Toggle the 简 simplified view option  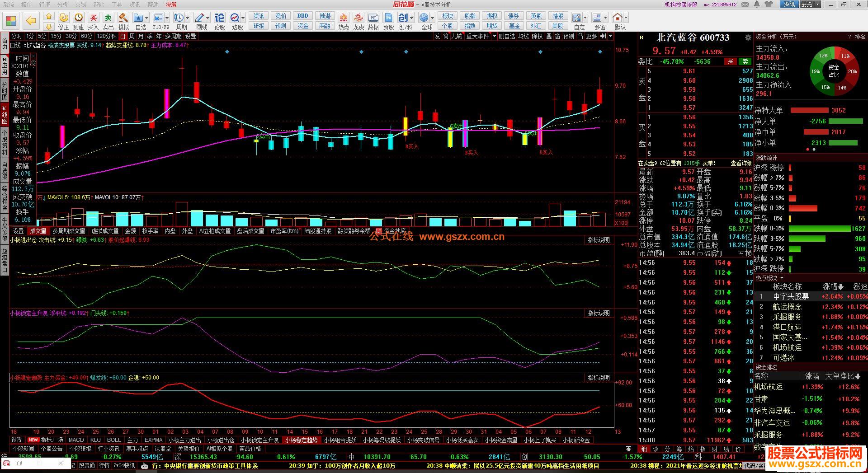click(x=446, y=36)
